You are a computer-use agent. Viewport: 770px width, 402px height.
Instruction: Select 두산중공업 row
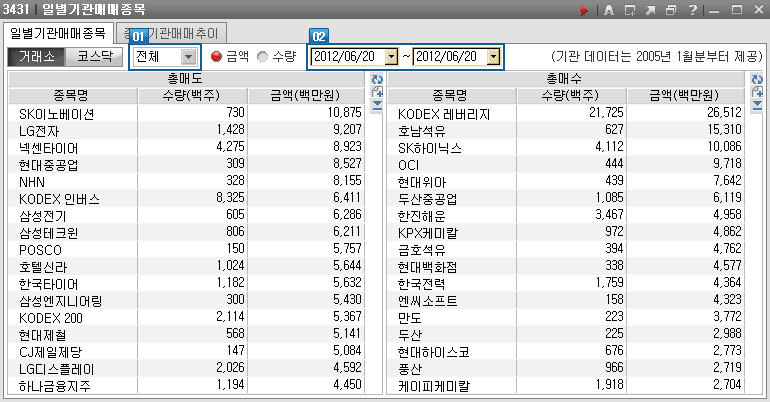pos(566,198)
